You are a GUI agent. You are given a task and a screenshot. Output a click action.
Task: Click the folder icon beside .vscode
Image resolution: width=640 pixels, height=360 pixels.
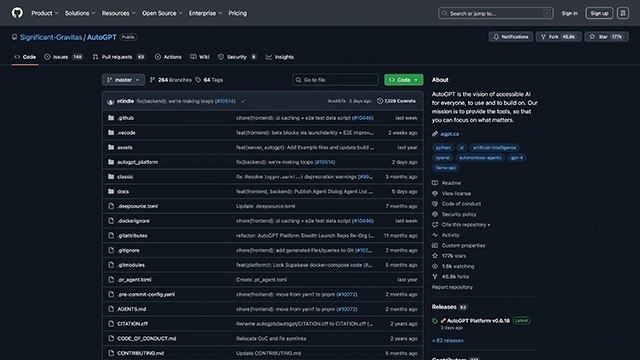(x=111, y=133)
